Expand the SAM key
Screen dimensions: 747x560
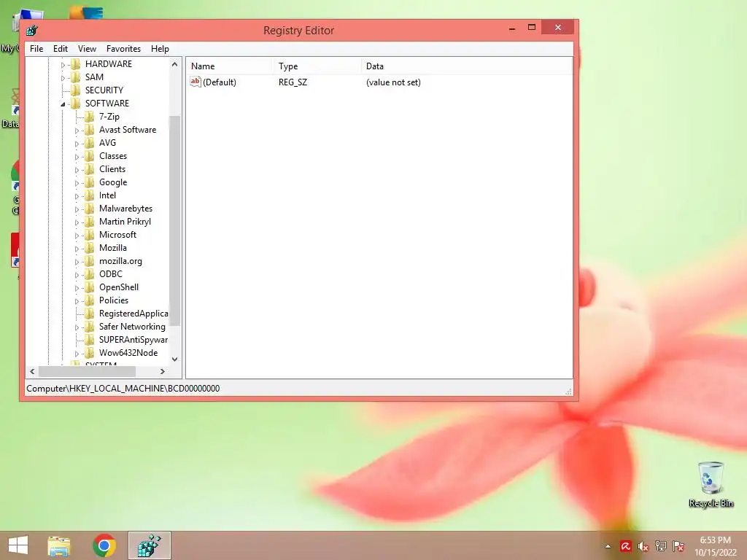[63, 78]
